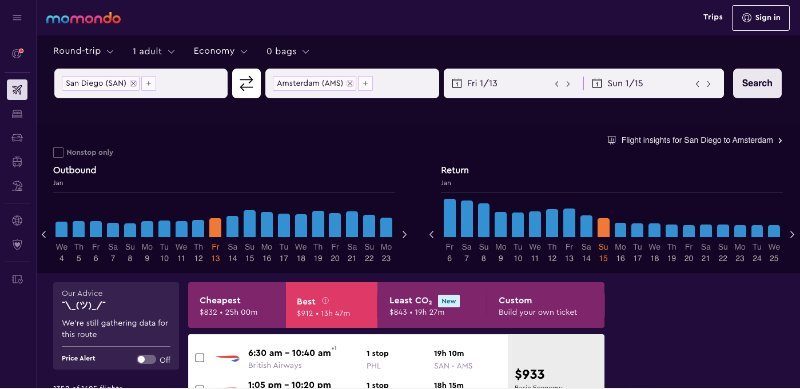Image resolution: width=800 pixels, height=389 pixels.
Task: Open the departure date calendar icon
Action: click(457, 83)
